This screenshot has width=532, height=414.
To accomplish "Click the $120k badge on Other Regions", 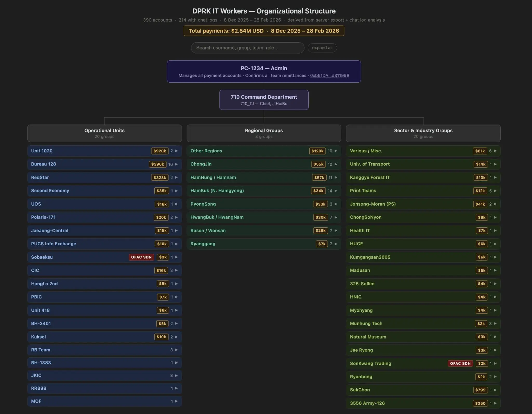I will coord(317,151).
